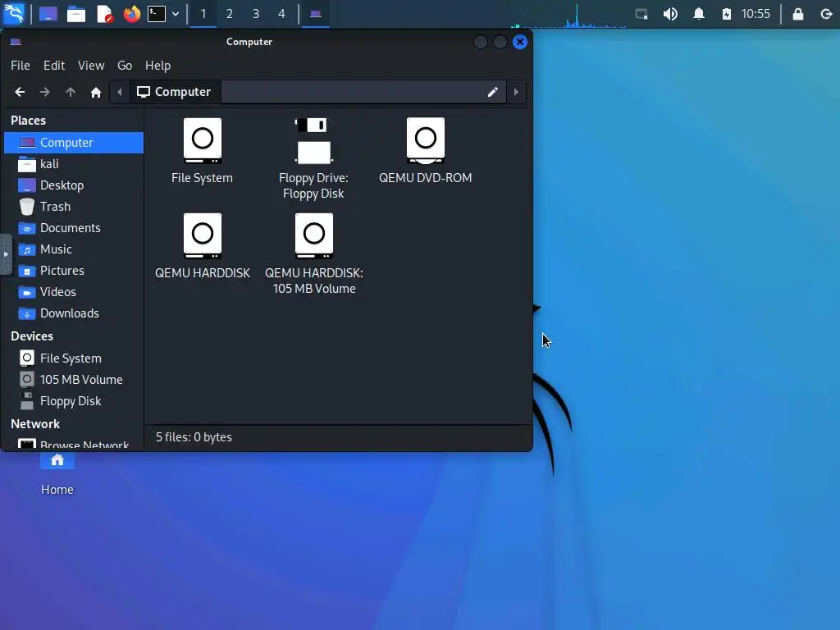The width and height of the screenshot is (840, 630).
Task: Launch file manager from the top panel
Action: 76,14
